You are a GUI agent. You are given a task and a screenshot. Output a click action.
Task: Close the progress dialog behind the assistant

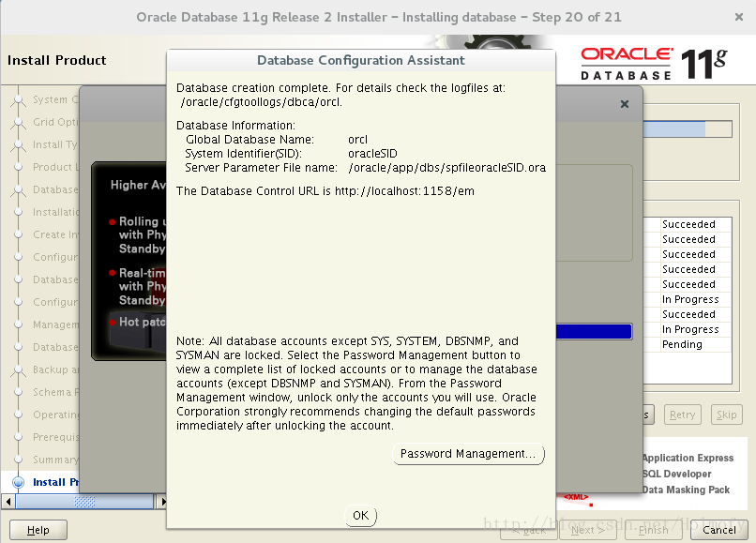[625, 104]
